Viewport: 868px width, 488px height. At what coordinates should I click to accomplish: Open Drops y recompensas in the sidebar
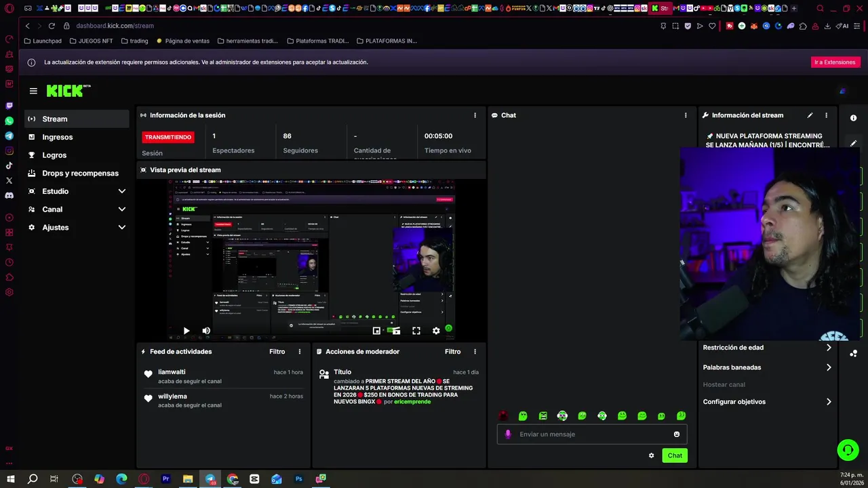(77, 174)
